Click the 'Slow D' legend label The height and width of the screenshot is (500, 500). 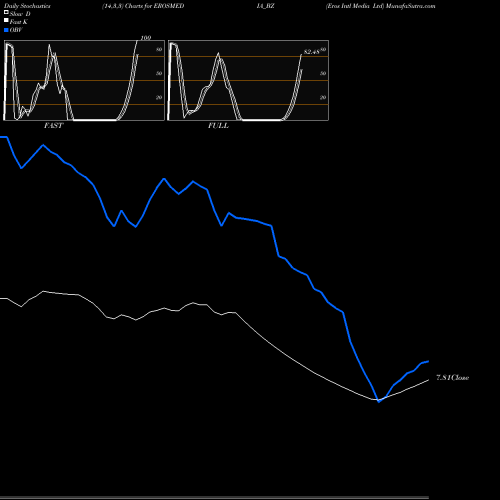(20, 14)
